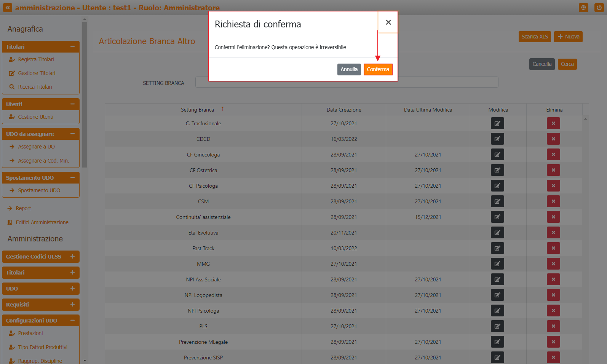The image size is (607, 364).
Task: Collapse the sidebar with double-chevron icon
Action: [8, 8]
